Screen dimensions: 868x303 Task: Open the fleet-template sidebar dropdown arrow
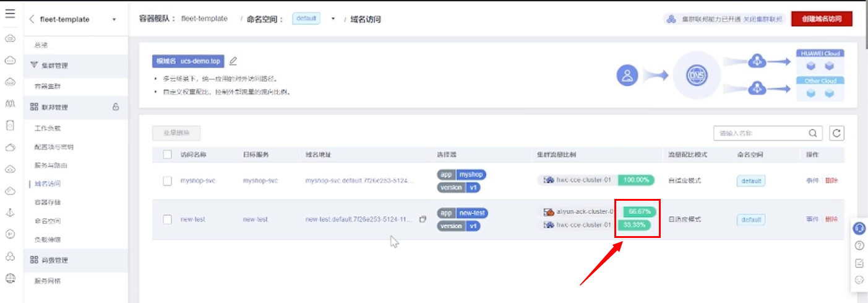(x=114, y=20)
